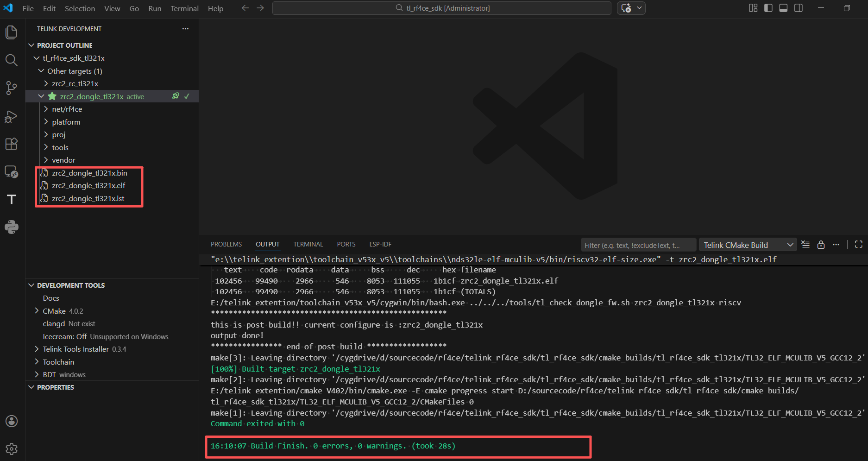Collapse the tl_rf4ce_sdk_tl321x tree node
The height and width of the screenshot is (461, 868).
(37, 58)
